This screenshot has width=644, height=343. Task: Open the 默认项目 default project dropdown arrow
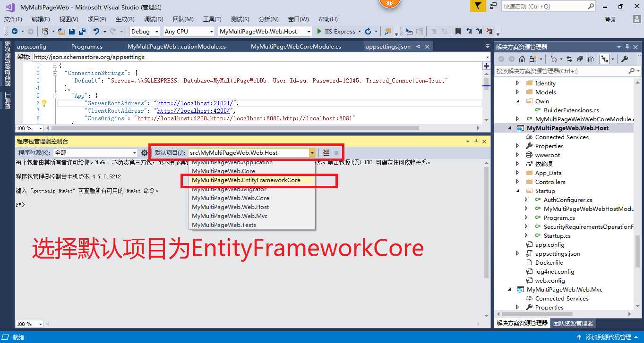[x=312, y=153]
